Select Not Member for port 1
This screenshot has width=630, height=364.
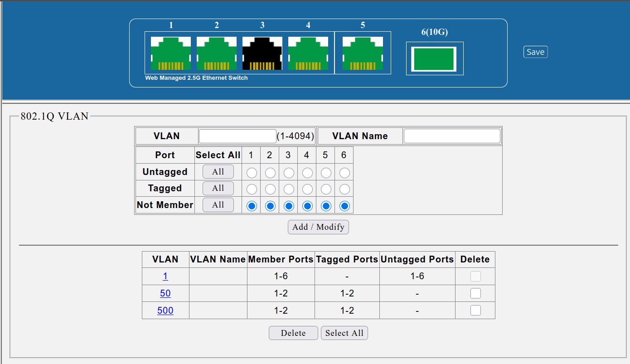tap(252, 206)
